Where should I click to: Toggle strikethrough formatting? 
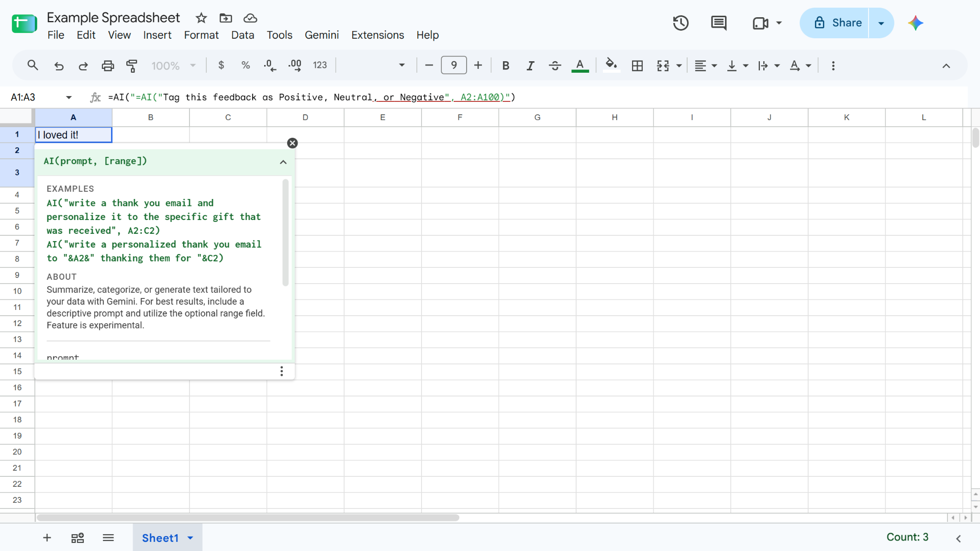pos(555,66)
